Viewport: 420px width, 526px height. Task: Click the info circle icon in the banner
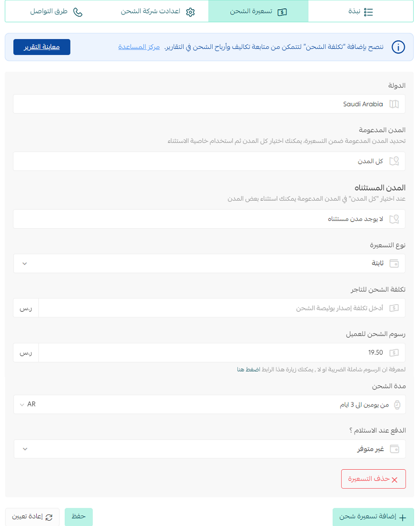click(398, 47)
